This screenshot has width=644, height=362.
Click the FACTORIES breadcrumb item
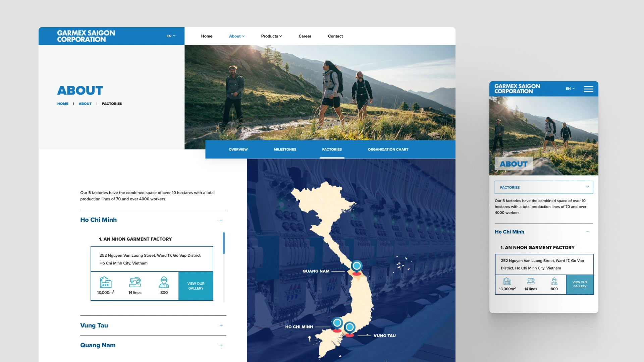tap(112, 104)
